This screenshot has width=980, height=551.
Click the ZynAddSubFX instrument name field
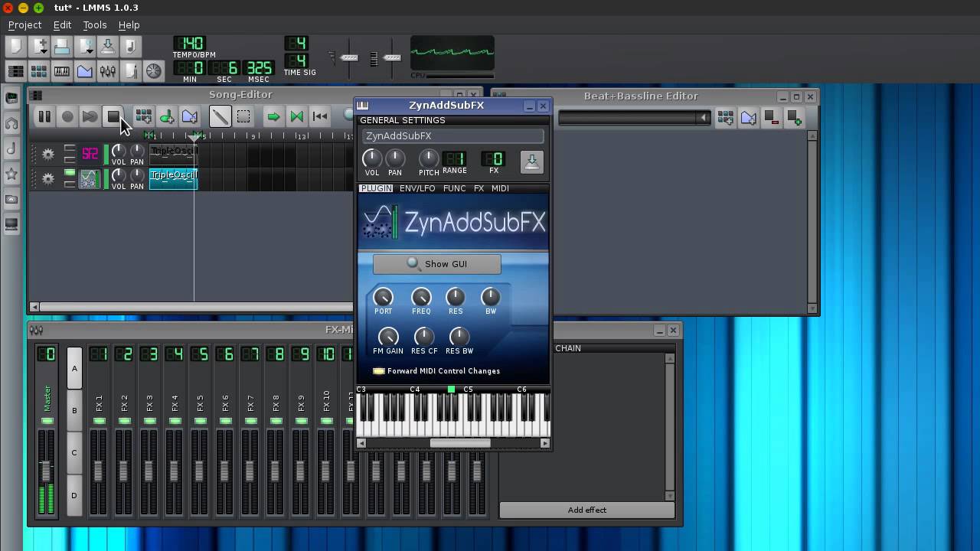pyautogui.click(x=452, y=136)
